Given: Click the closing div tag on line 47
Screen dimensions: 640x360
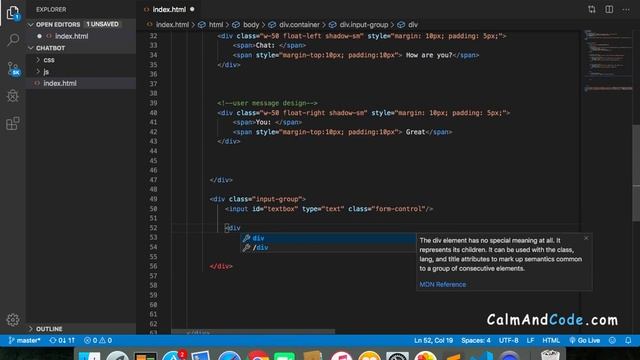Looking at the screenshot, I should pos(221,180).
